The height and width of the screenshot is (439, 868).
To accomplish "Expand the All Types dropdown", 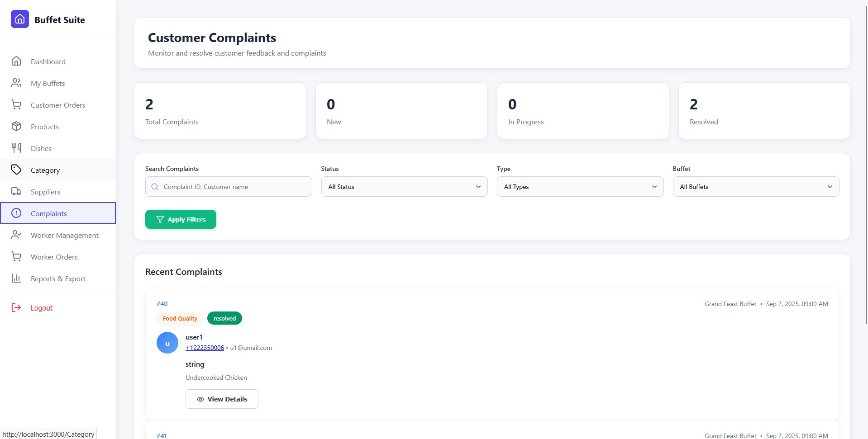I will (580, 187).
